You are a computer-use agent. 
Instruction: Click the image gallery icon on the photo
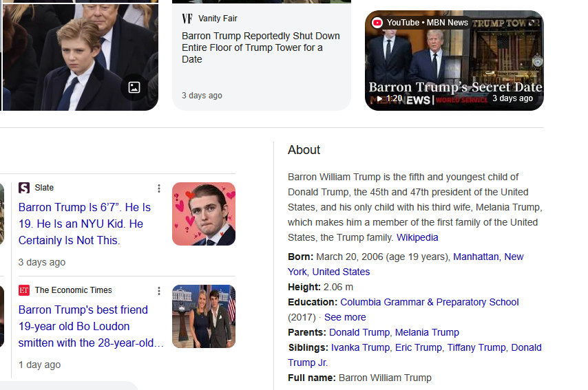click(134, 87)
